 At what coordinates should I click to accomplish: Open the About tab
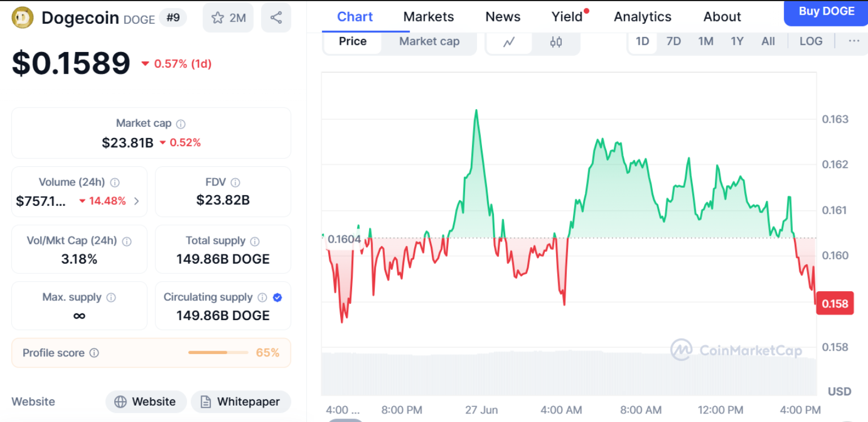[722, 17]
